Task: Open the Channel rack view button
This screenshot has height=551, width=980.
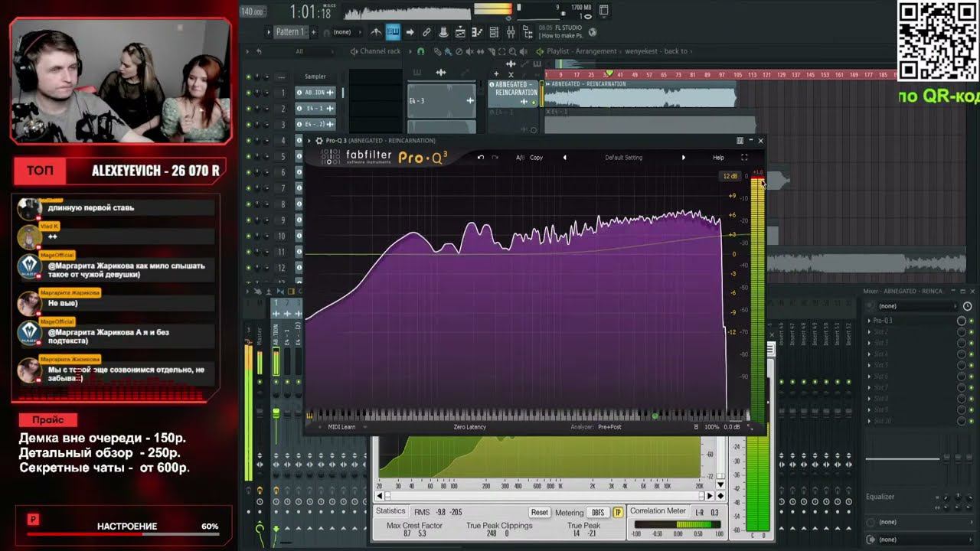Action: coord(493,32)
